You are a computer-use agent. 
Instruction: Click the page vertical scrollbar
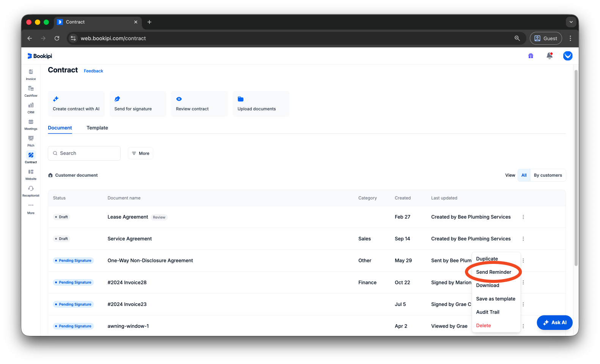point(576,168)
